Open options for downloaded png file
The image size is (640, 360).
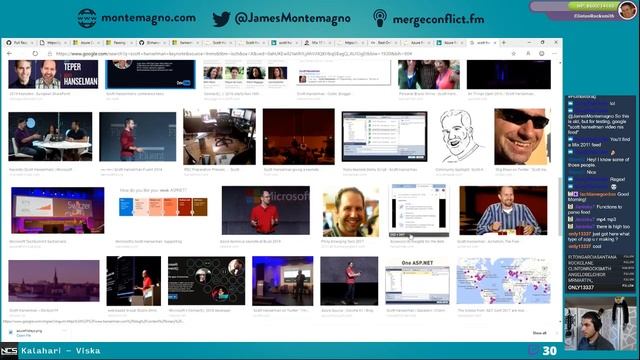[64, 331]
